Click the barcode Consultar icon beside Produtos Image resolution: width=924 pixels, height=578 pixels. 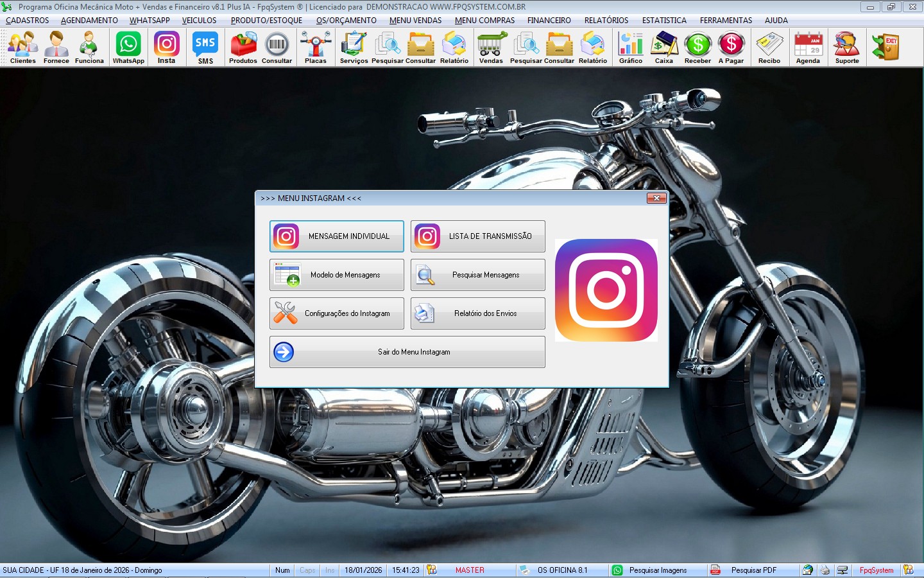click(x=277, y=48)
